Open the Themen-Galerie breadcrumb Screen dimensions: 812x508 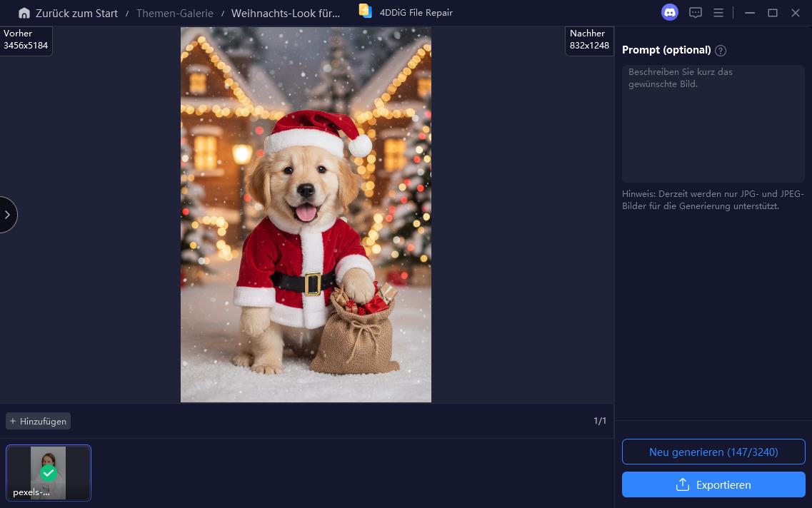tap(174, 13)
